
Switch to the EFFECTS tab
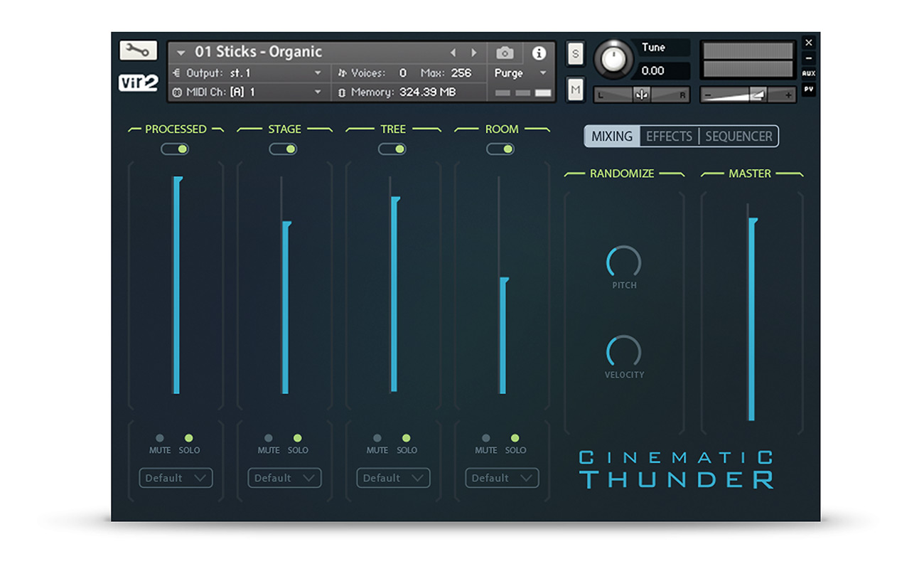click(669, 137)
